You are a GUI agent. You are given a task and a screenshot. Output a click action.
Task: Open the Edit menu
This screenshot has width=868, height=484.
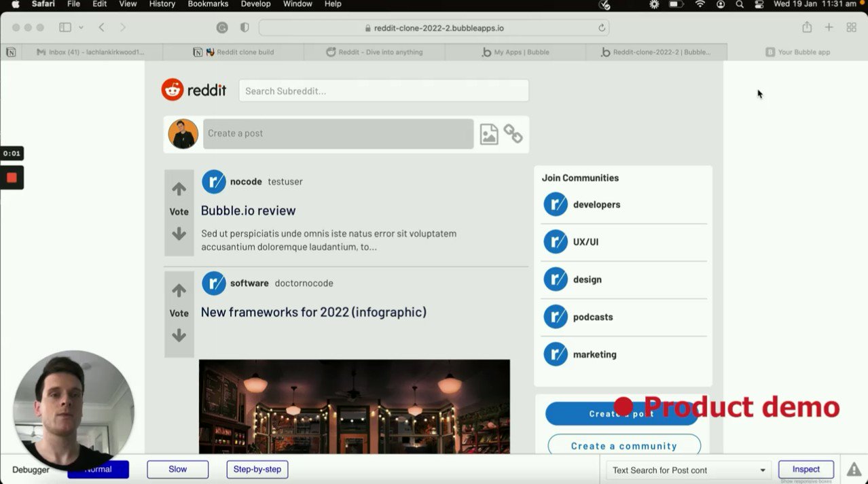pyautogui.click(x=99, y=4)
